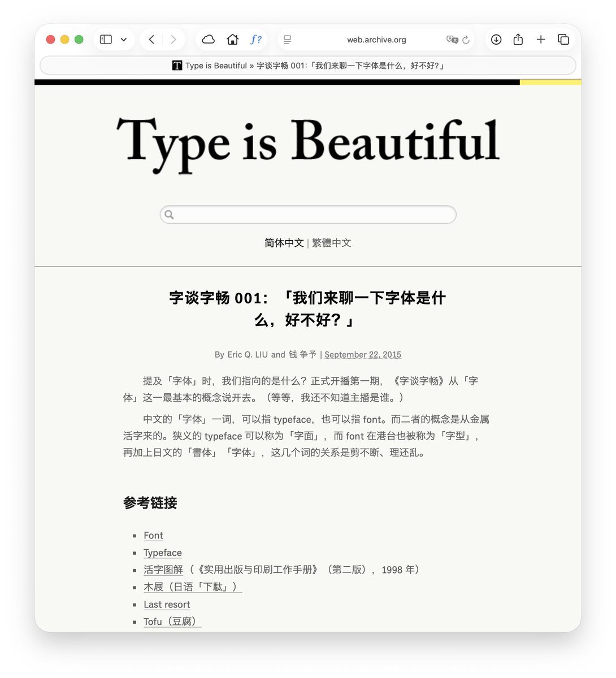This screenshot has height=678, width=616.
Task: Show the downloads list
Action: (x=496, y=40)
